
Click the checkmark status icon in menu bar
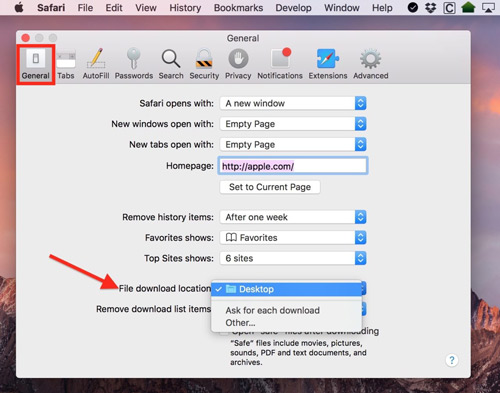pyautogui.click(x=413, y=7)
